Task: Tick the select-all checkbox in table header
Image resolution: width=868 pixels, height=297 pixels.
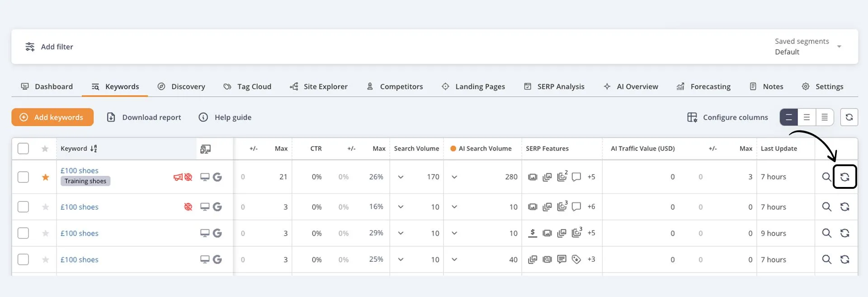Action: (23, 148)
